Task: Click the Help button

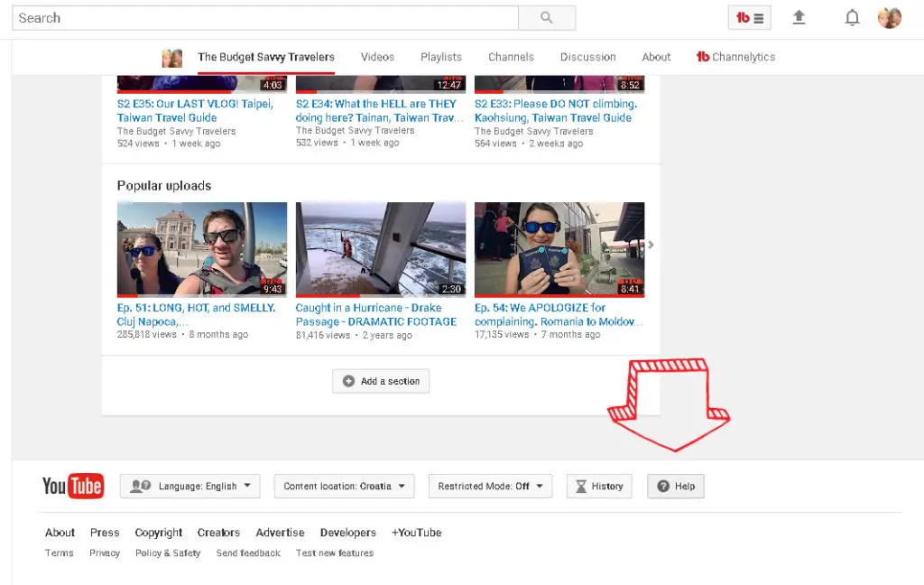Action: click(676, 486)
